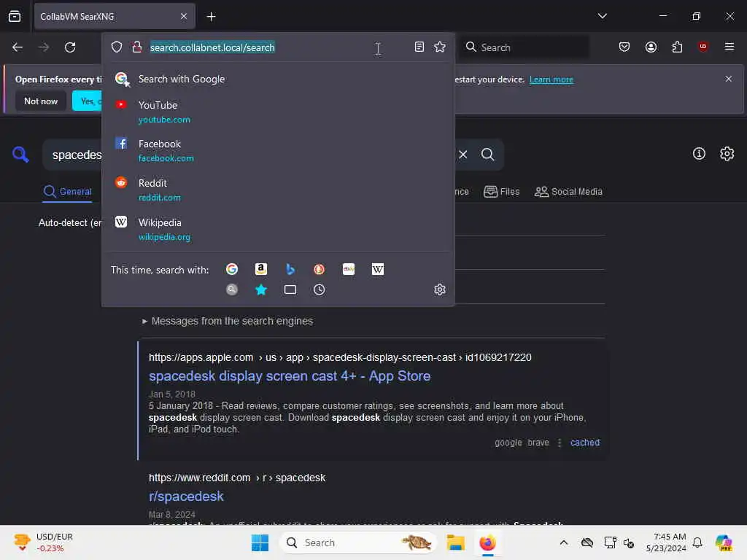Image resolution: width=747 pixels, height=560 pixels.
Task: Open the Windows Start menu
Action: click(260, 542)
